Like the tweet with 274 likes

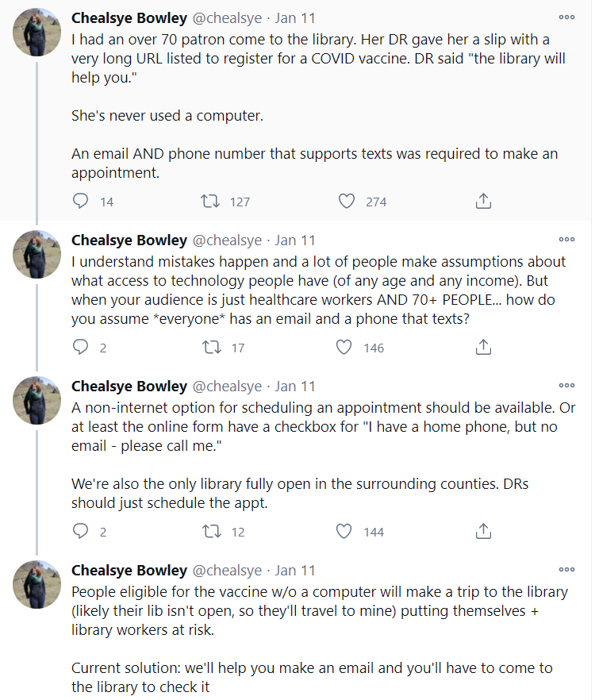click(x=347, y=202)
